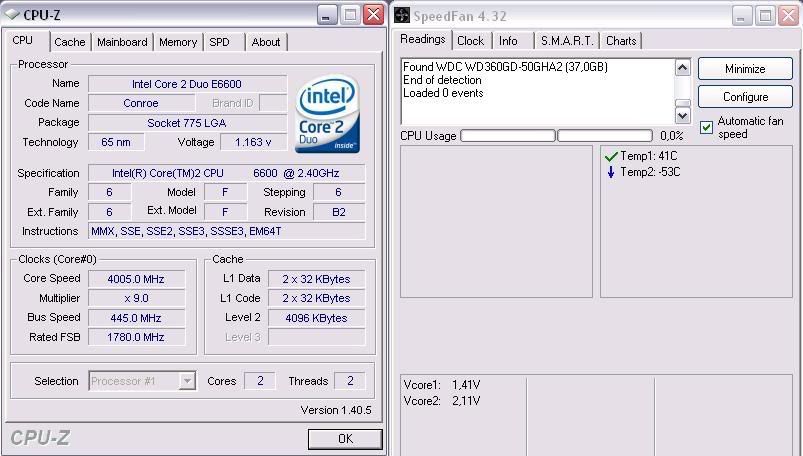Click the End of detection log line
Image resolution: width=803 pixels, height=456 pixels.
point(442,80)
